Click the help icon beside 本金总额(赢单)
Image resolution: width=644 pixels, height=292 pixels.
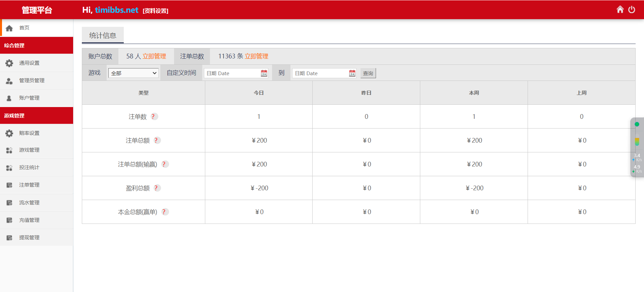pos(164,212)
